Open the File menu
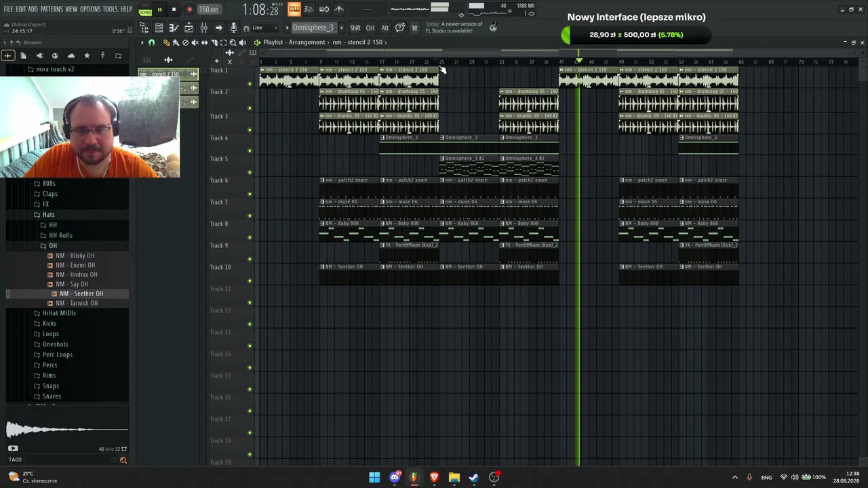868x488 pixels. [9, 9]
